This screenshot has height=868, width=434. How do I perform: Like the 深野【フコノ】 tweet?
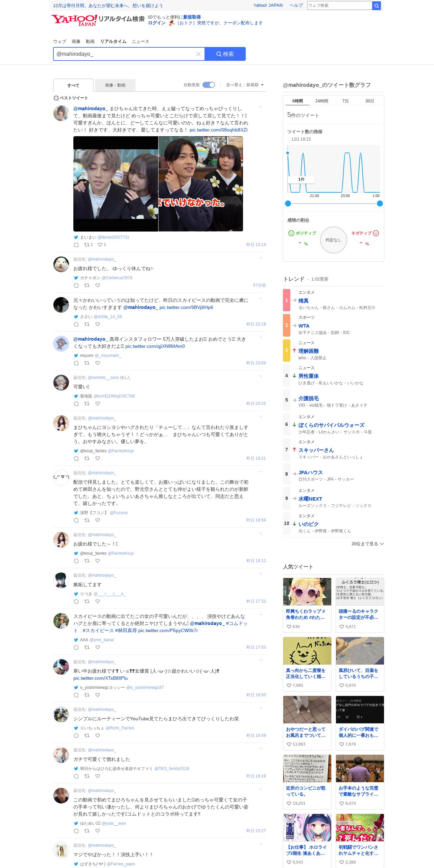98,520
